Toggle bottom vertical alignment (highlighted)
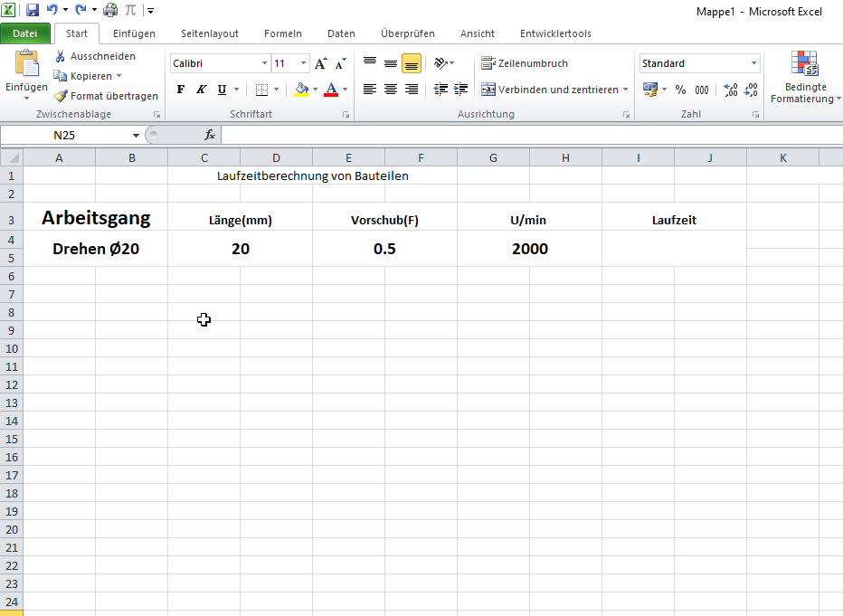 [412, 63]
